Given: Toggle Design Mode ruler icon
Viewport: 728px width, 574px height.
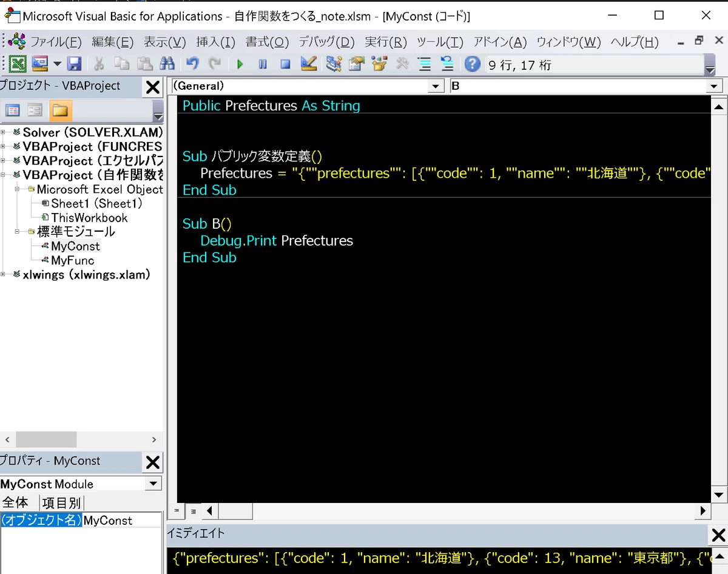Looking at the screenshot, I should coord(308,64).
